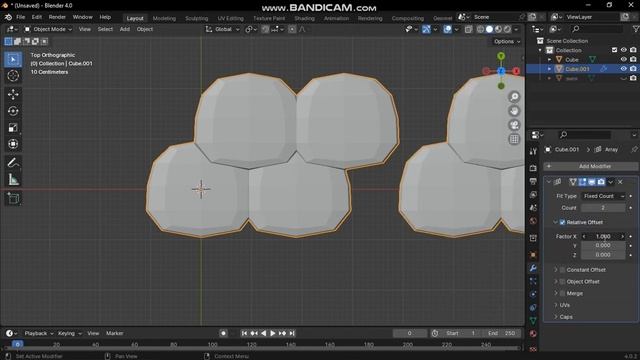Select the Transform tool
This screenshot has height=360, width=640.
tap(13, 144)
